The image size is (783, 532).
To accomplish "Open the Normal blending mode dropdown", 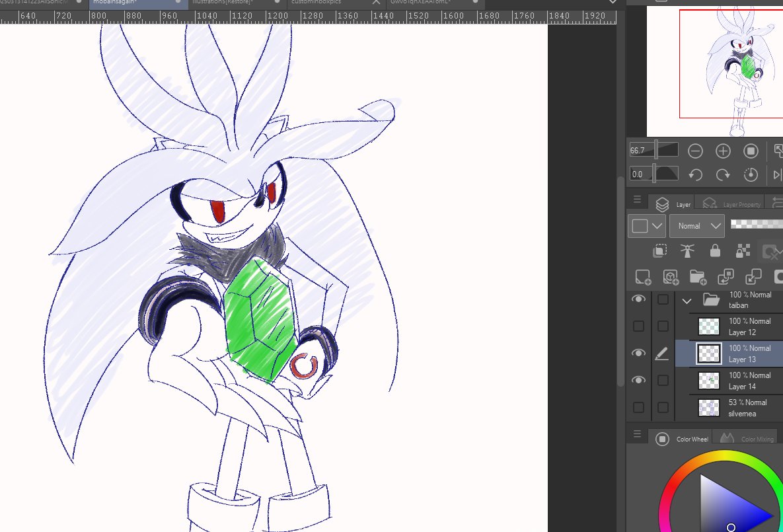I will tap(696, 226).
